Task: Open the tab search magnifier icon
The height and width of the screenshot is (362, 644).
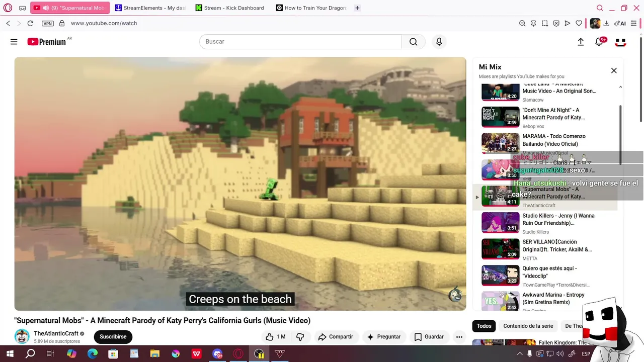Action: click(x=600, y=8)
